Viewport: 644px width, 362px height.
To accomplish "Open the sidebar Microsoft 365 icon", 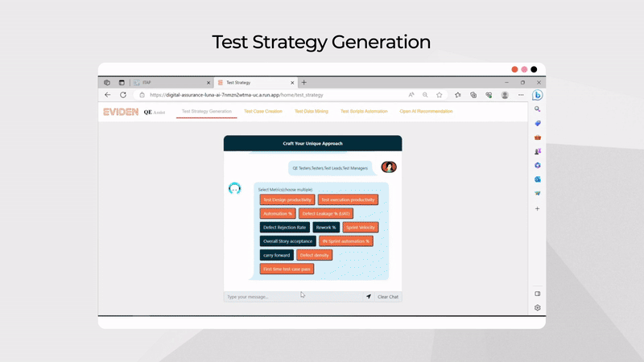I will pyautogui.click(x=537, y=166).
